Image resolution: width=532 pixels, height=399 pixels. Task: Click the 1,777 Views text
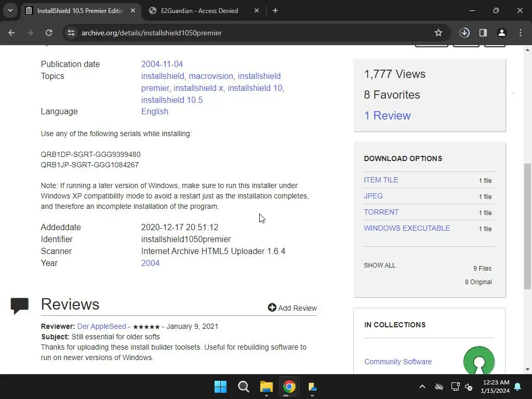point(395,74)
